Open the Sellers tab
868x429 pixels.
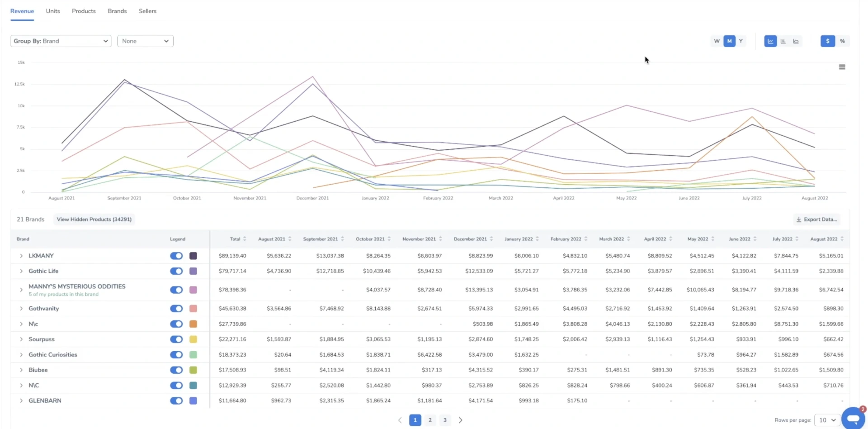click(147, 11)
